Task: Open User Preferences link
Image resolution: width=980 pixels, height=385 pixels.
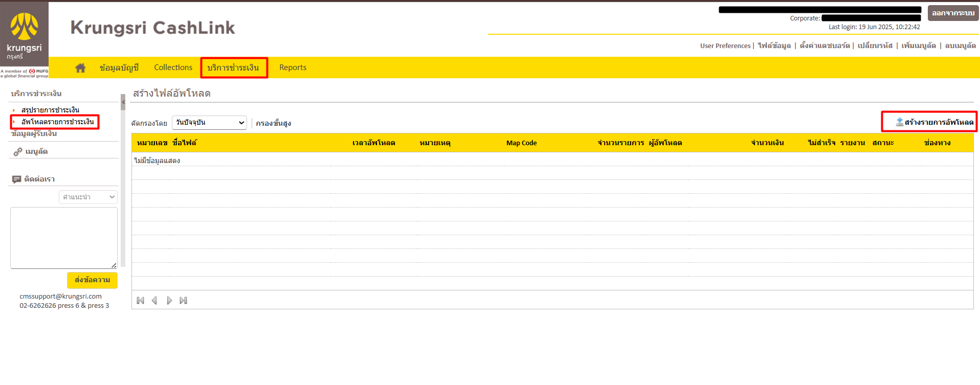Action: pyautogui.click(x=725, y=46)
